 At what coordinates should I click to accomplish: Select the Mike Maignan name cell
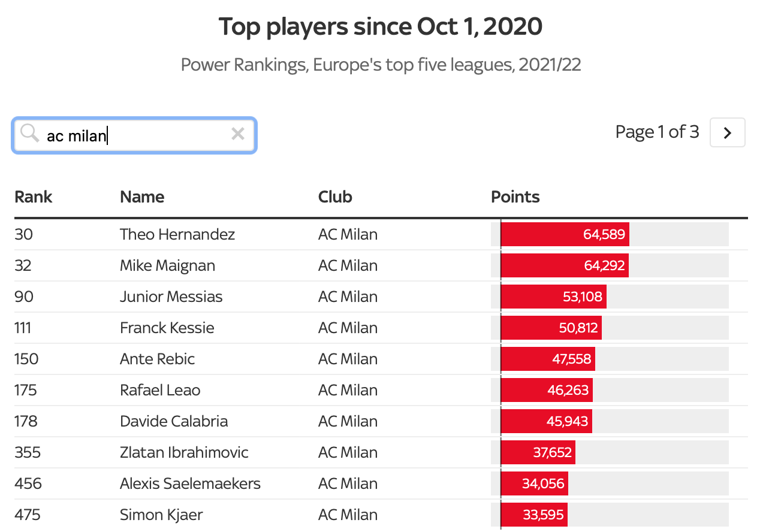(167, 265)
